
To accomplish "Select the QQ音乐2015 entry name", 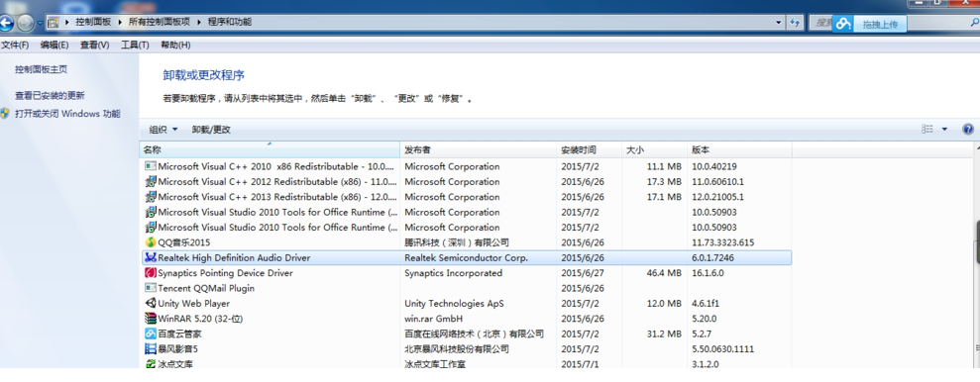I will pos(184,242).
